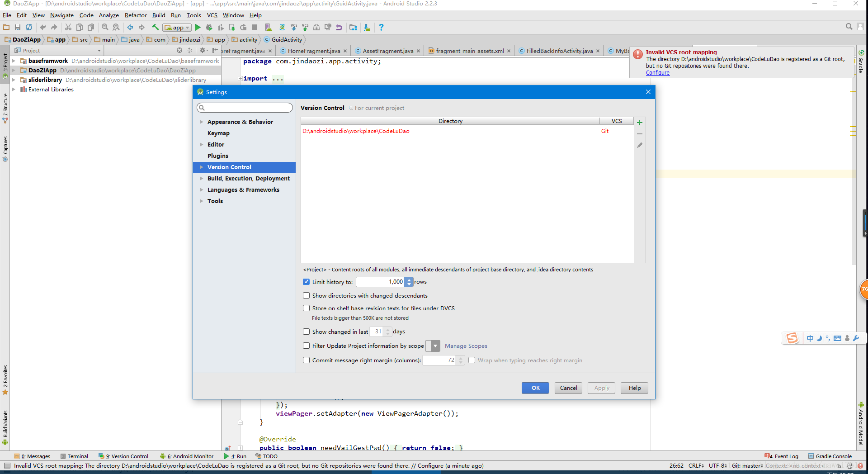Click the Search Everywhere magnifier icon
The height and width of the screenshot is (474, 868).
(849, 27)
